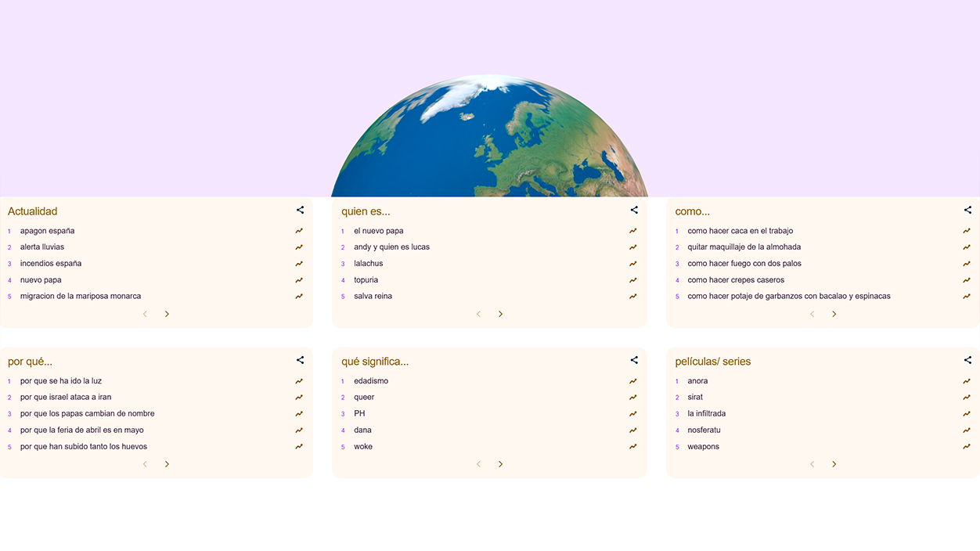Image resolution: width=980 pixels, height=551 pixels.
Task: Share the "como..." trending list
Action: tap(967, 210)
